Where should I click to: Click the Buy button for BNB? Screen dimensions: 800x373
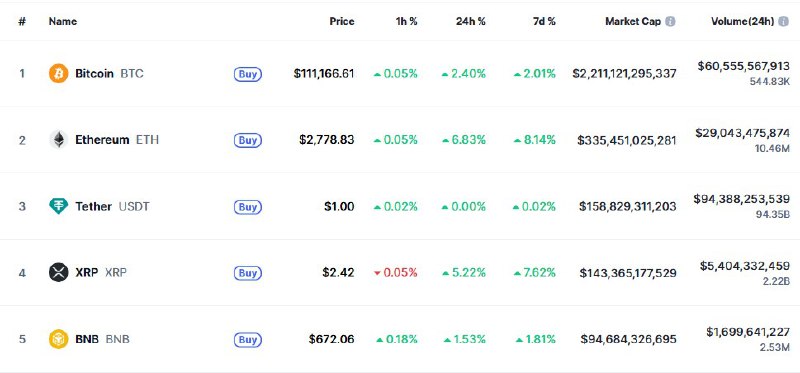(x=248, y=339)
